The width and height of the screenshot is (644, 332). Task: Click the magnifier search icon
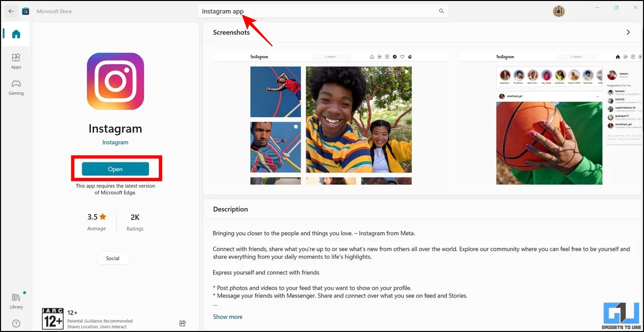[x=441, y=11]
